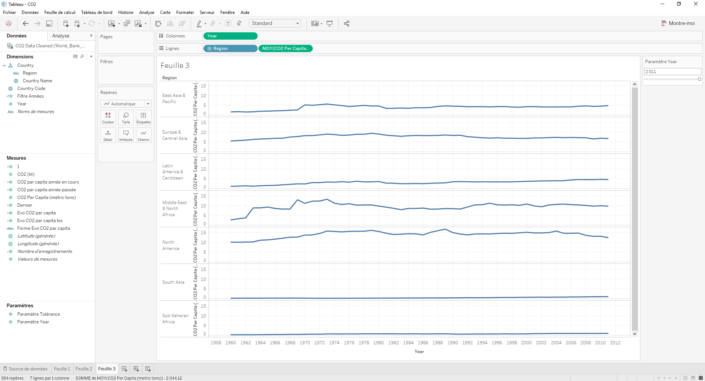Open the Chemin marks card
The height and width of the screenshot is (381, 705).
143,135
